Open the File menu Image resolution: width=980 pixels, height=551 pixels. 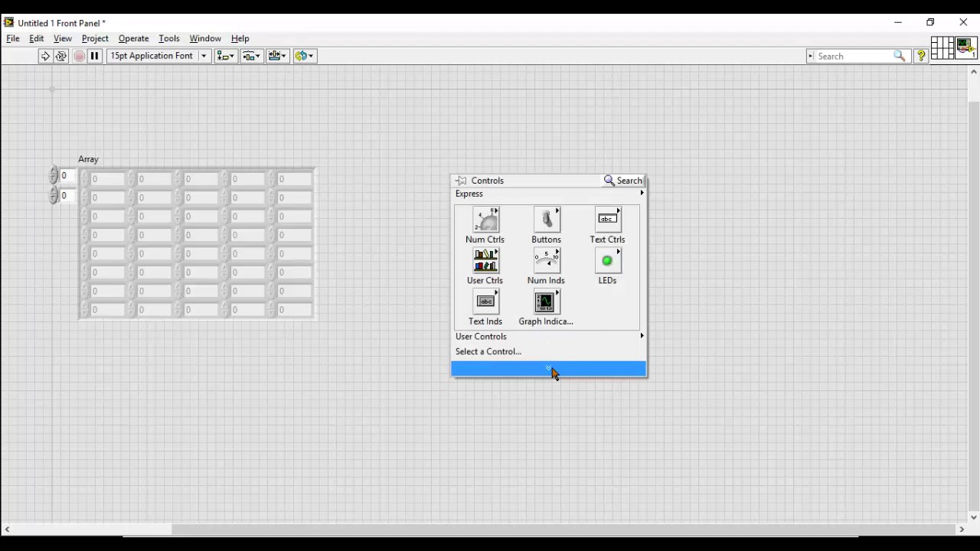coord(13,38)
